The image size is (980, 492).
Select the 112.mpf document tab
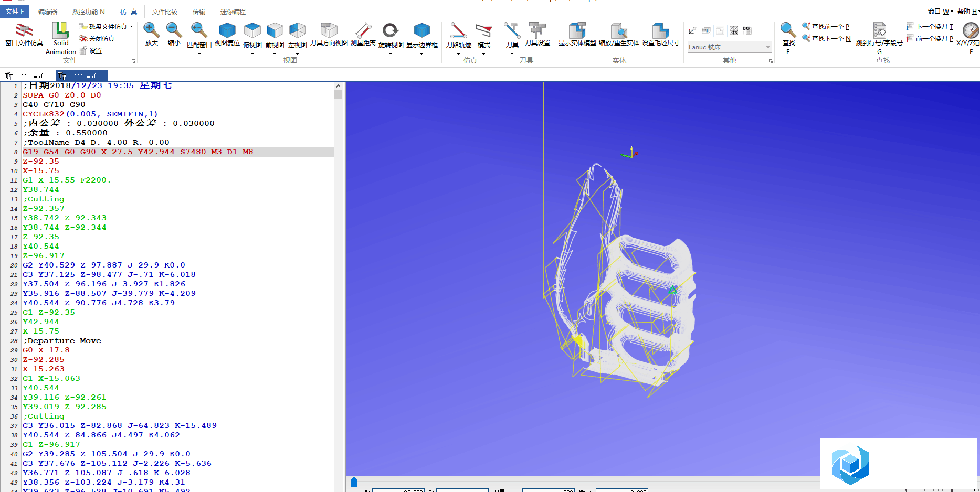point(26,76)
